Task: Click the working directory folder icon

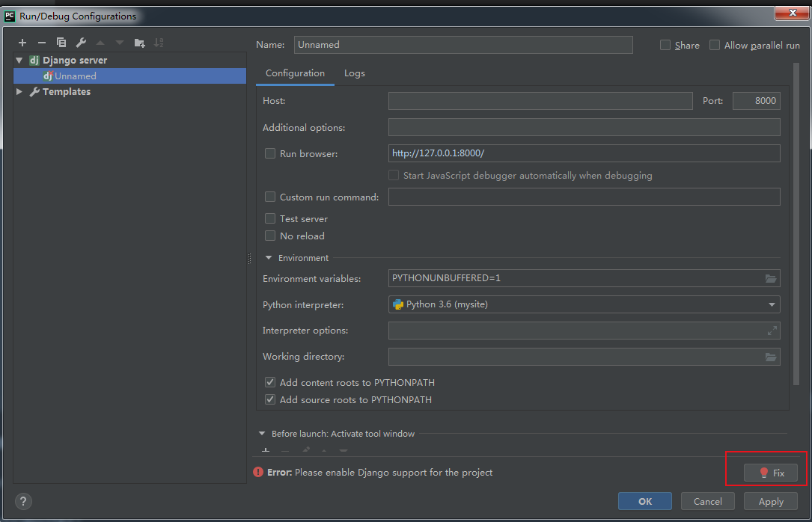Action: pos(771,357)
